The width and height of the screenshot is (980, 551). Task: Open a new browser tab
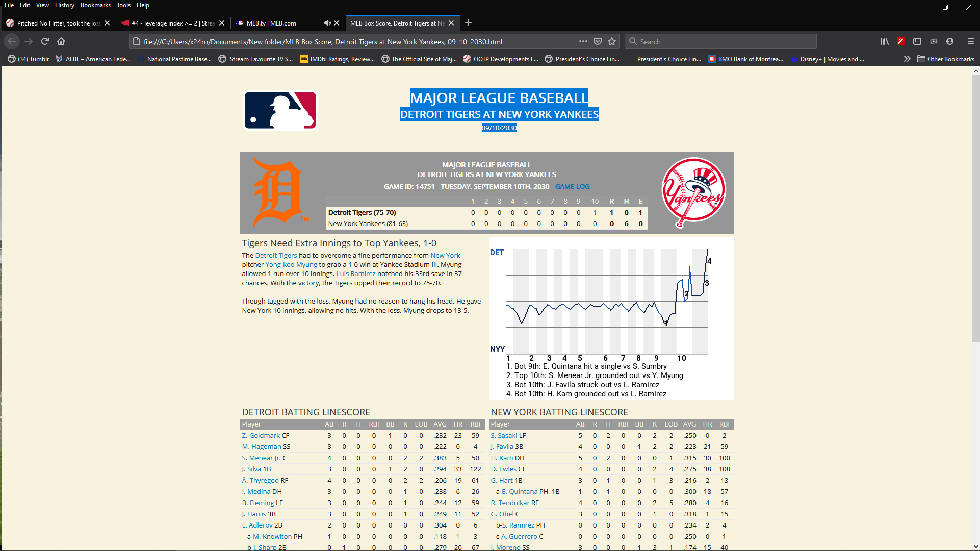point(469,22)
